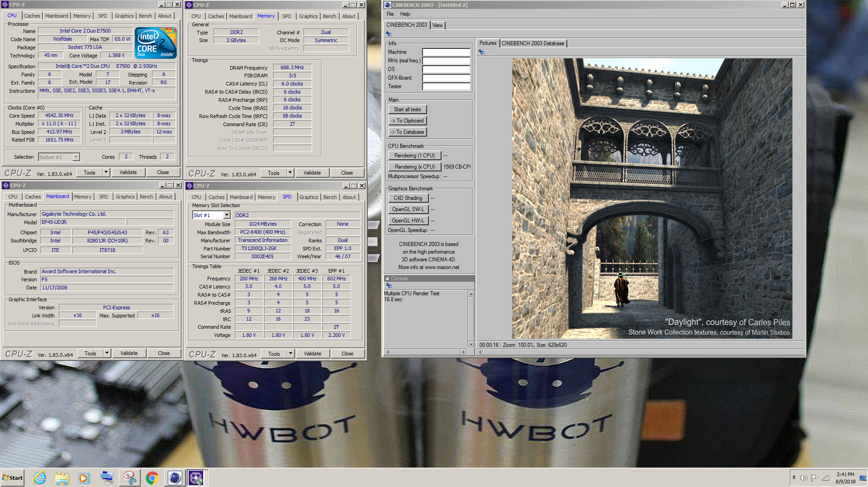
Task: Click the 'EP45-UD3R' motherboard model value
Action: click(x=83, y=222)
